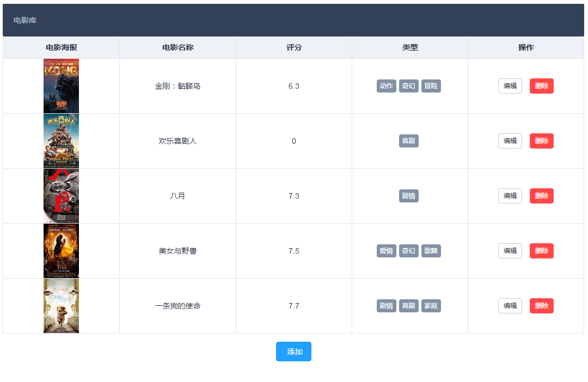The width and height of the screenshot is (588, 382).
Task: Delete the movie 欢乐喜剧人
Action: click(541, 140)
